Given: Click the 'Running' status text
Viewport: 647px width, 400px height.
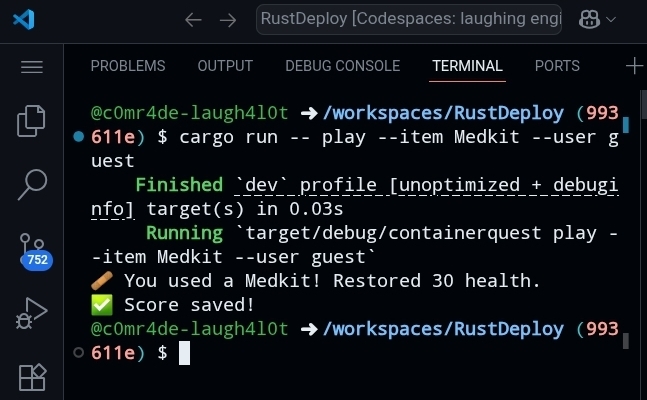Looking at the screenshot, I should (184, 233).
